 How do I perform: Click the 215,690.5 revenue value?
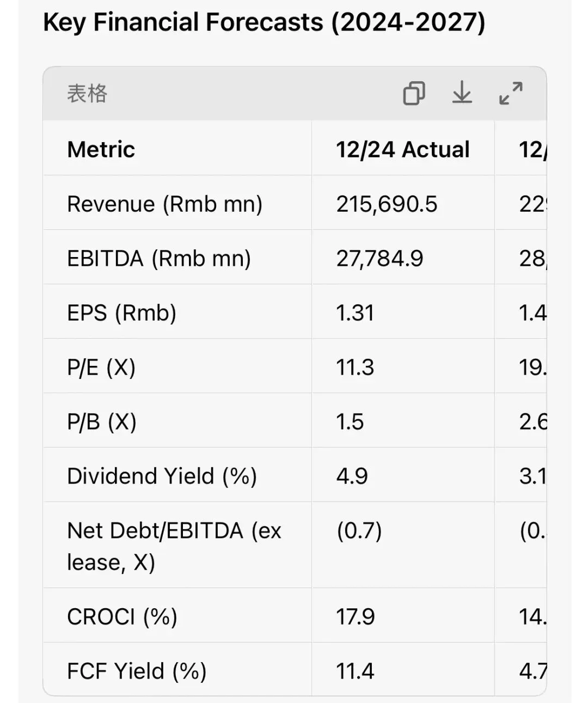[387, 204]
